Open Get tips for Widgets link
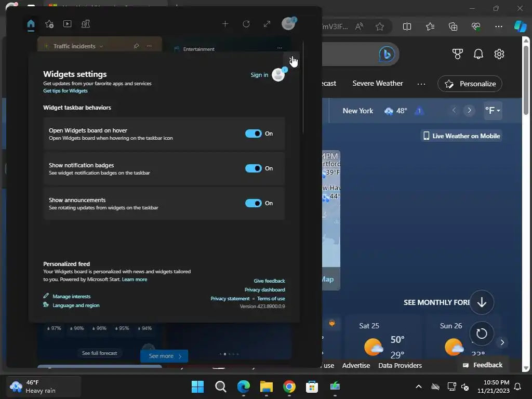The width and height of the screenshot is (532, 399). (65, 90)
